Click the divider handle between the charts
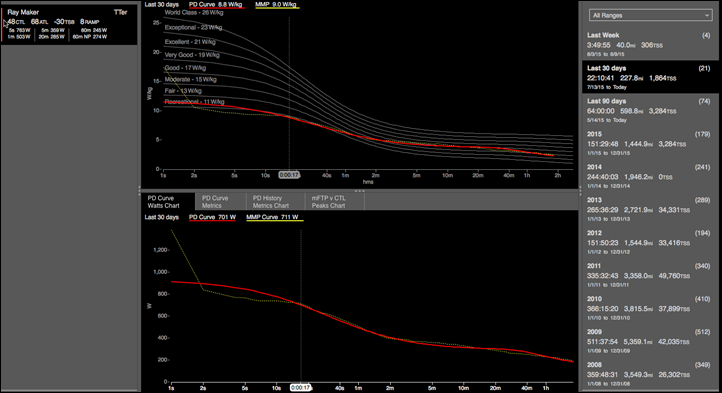The height and width of the screenshot is (393, 722). (x=359, y=190)
